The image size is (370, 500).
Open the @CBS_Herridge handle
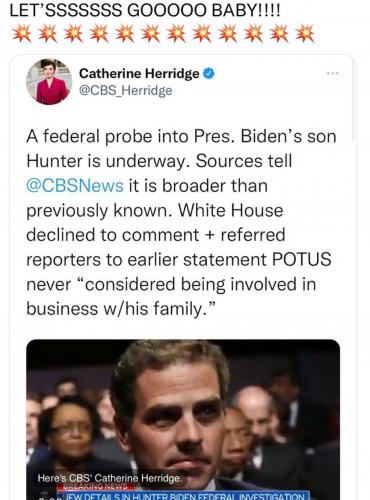(126, 90)
